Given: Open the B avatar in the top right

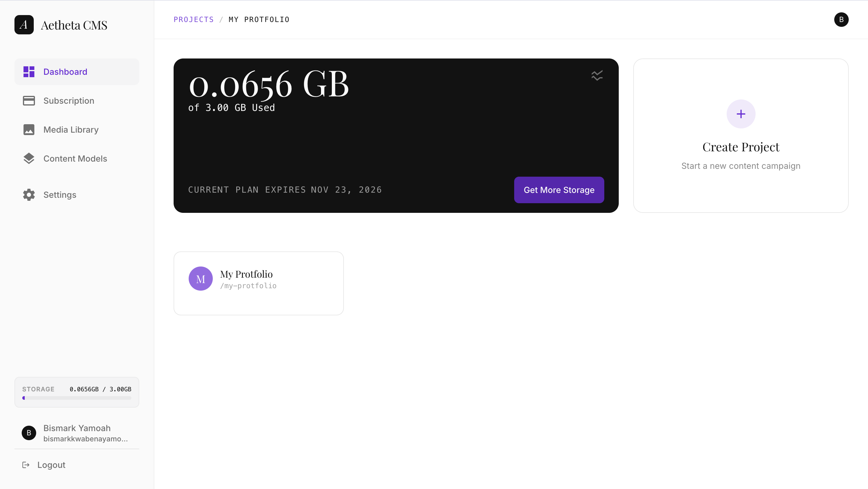Looking at the screenshot, I should 841,19.
